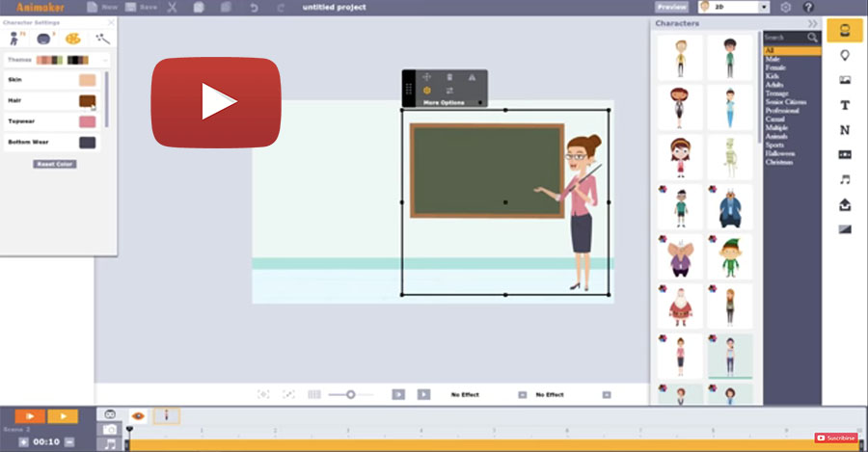This screenshot has height=452, width=868.
Task: Open the orange settings icon in object toolbar
Action: [427, 91]
